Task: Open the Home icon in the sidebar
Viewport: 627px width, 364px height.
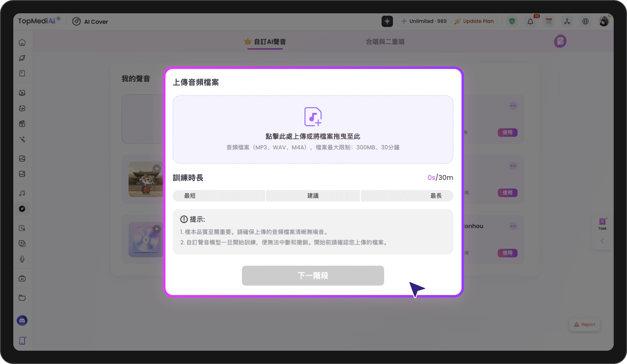Action: click(x=22, y=42)
